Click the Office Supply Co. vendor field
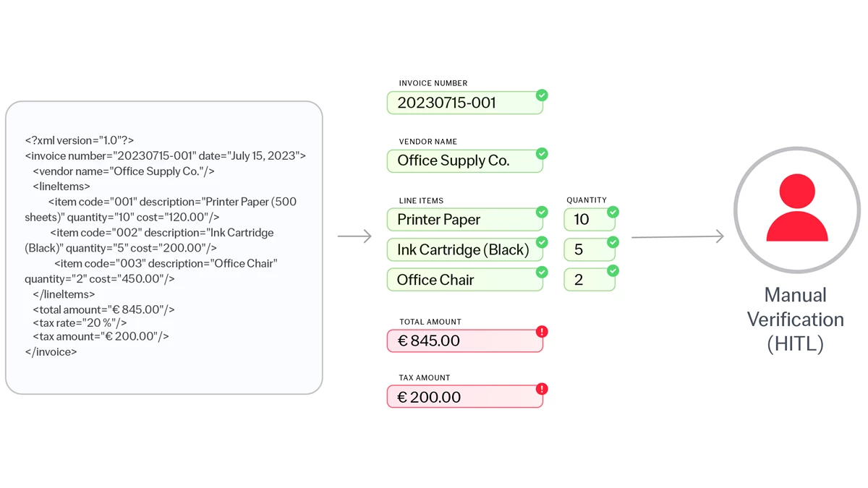 point(464,161)
